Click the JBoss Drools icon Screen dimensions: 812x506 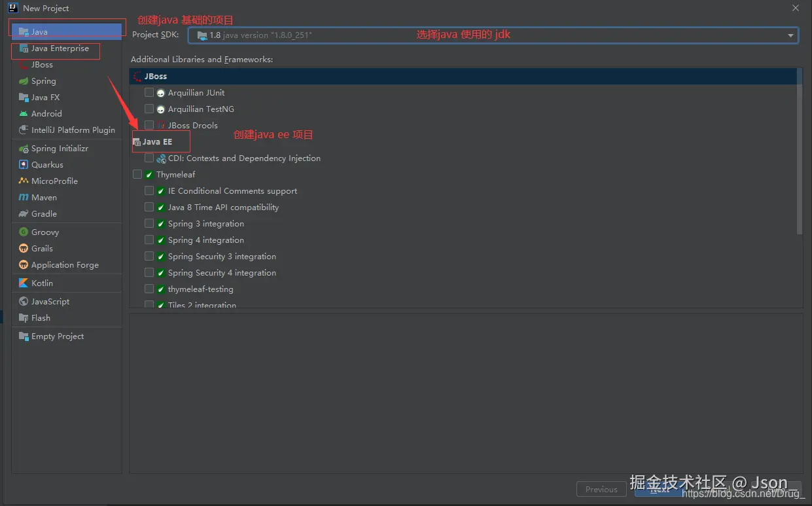pyautogui.click(x=161, y=126)
